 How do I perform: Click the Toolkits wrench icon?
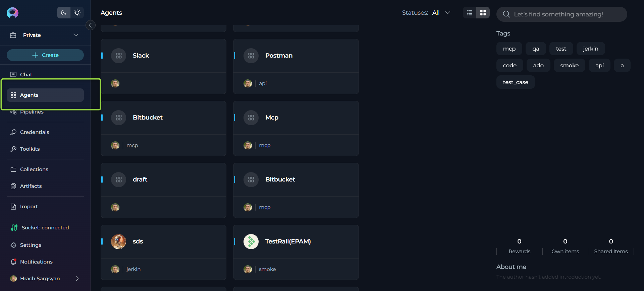click(x=13, y=149)
